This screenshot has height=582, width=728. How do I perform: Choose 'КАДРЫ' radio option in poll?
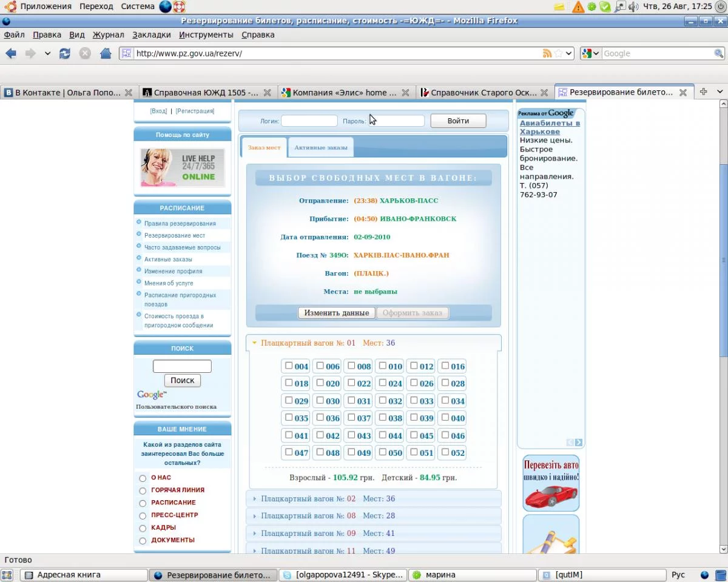(x=143, y=528)
